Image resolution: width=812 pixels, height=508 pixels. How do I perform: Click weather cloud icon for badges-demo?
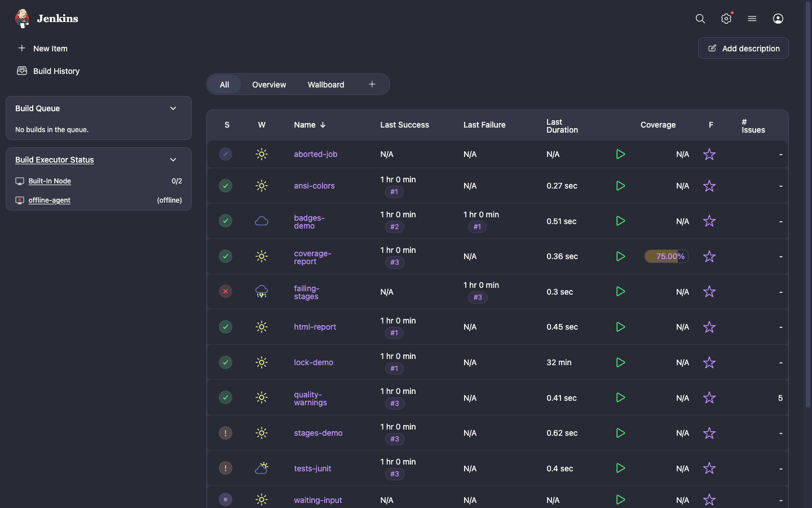[262, 221]
